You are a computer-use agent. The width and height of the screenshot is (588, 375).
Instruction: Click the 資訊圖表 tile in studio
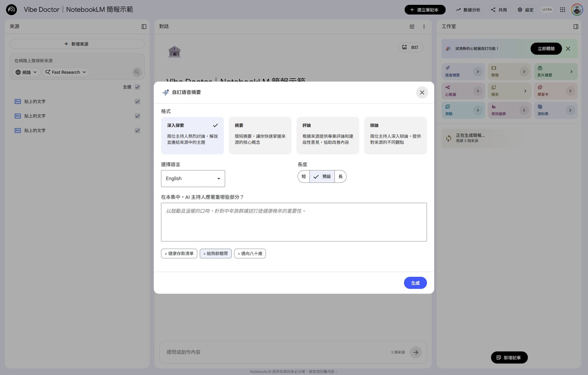pos(509,110)
